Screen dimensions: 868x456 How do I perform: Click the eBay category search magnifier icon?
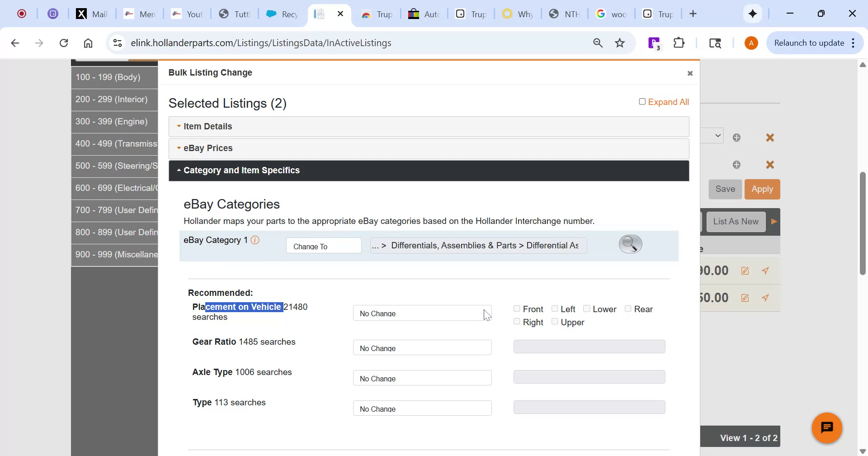coord(630,244)
